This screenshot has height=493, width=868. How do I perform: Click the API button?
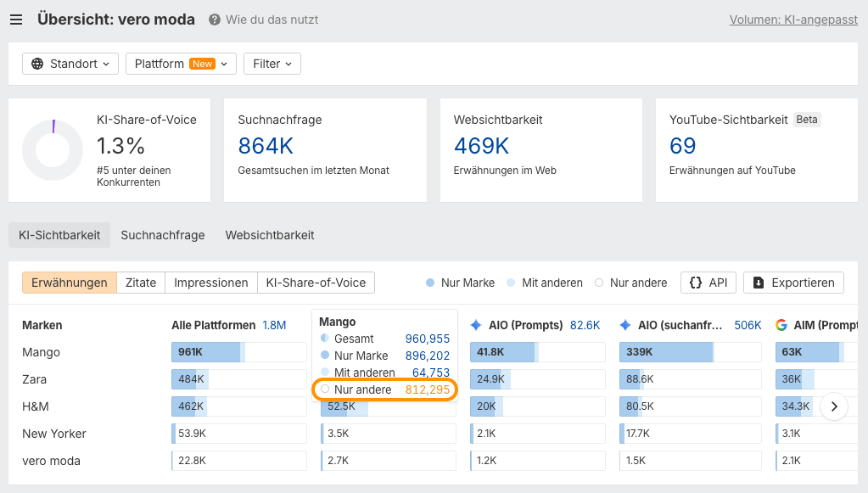pos(708,283)
